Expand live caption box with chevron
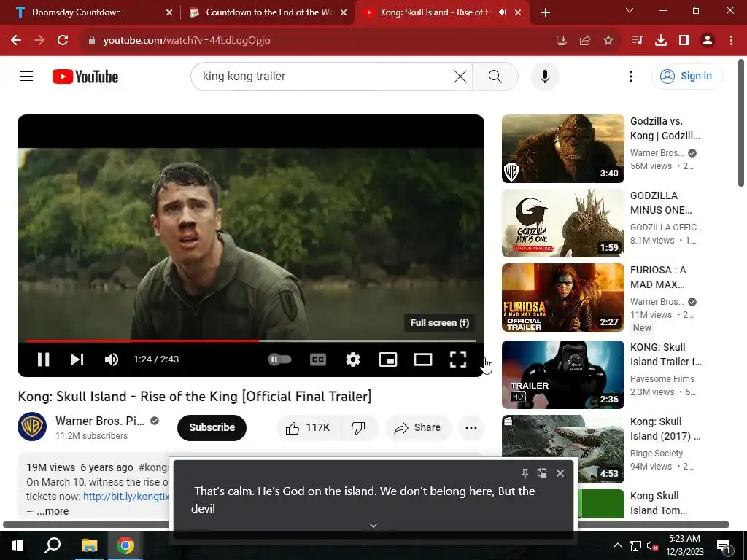Viewport: 747px width, 560px height. click(373, 525)
